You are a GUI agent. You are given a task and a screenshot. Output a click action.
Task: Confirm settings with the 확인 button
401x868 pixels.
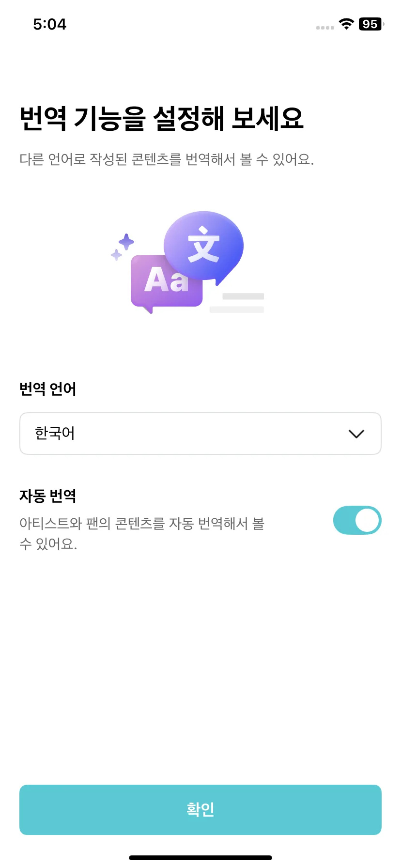tap(200, 810)
